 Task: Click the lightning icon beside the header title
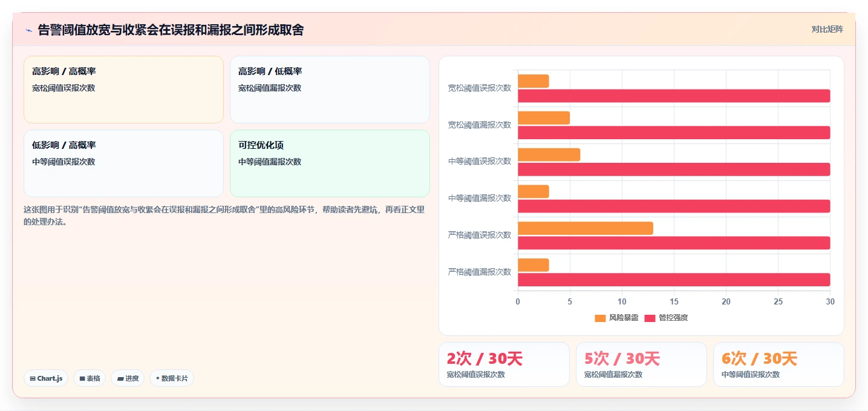(x=28, y=30)
